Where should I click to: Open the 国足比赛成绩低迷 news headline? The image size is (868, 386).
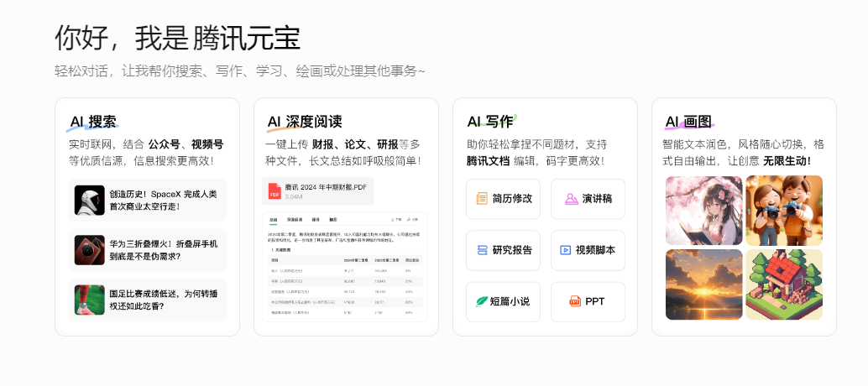pos(163,300)
